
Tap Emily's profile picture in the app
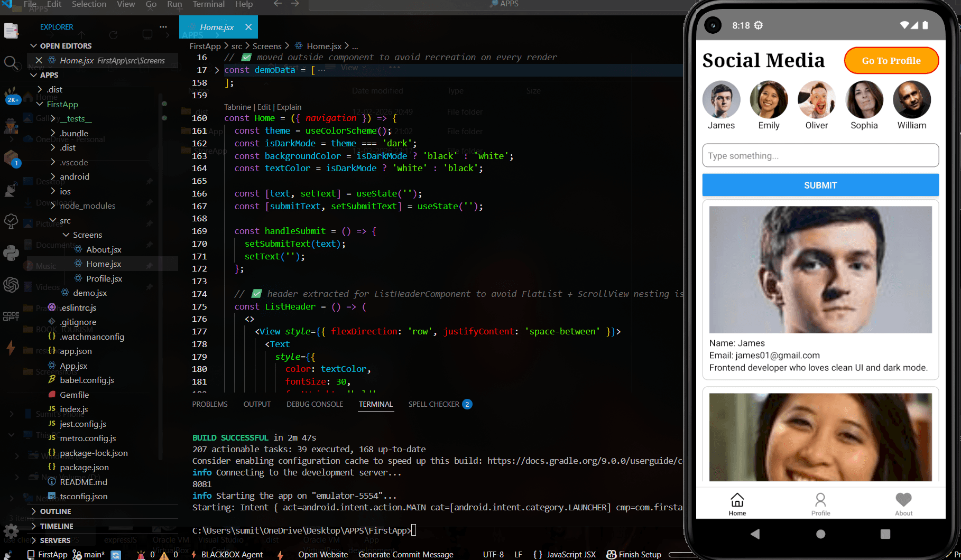click(x=769, y=100)
